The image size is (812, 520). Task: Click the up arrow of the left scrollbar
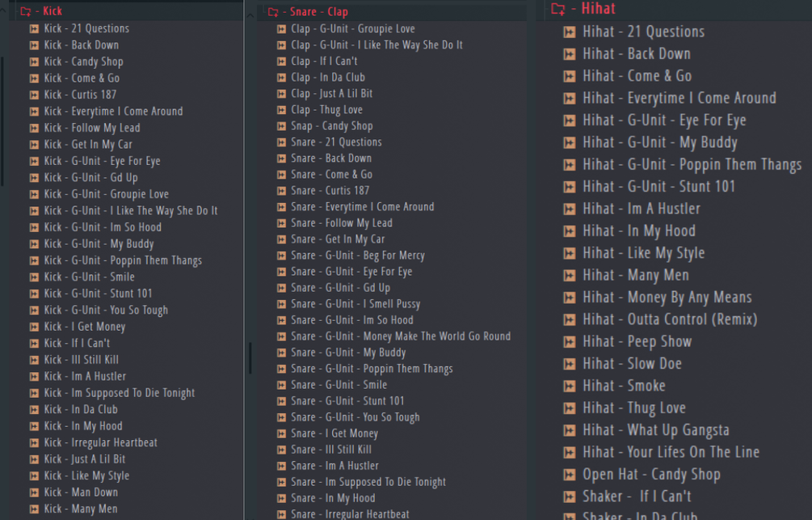point(2,11)
